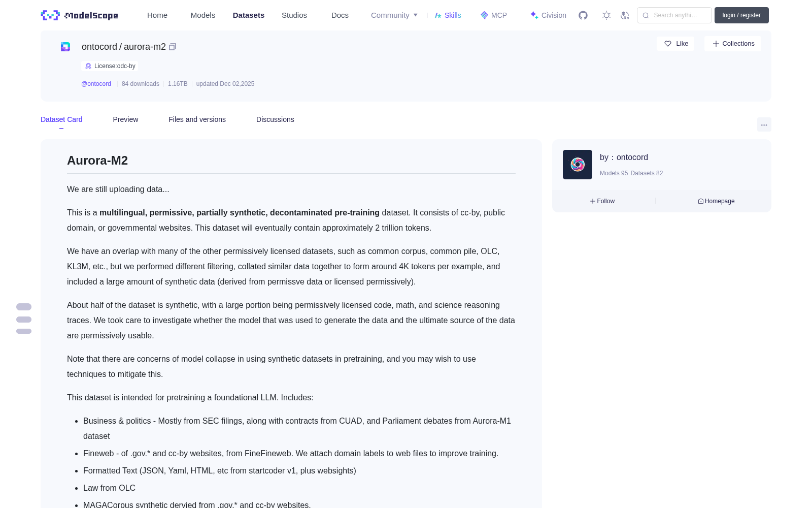Visit the ontocord Homepage

716,201
